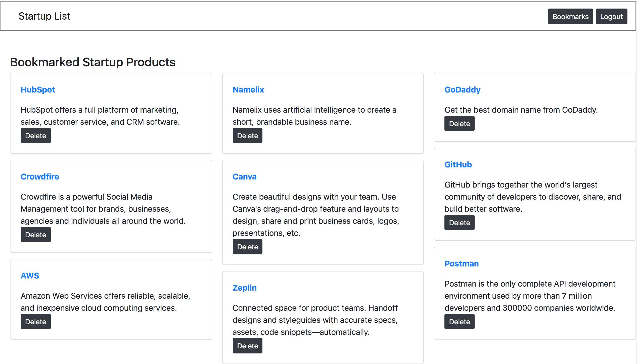Viewport: 637px width, 364px height.
Task: Navigate to the Bookmarks page
Action: point(570,16)
